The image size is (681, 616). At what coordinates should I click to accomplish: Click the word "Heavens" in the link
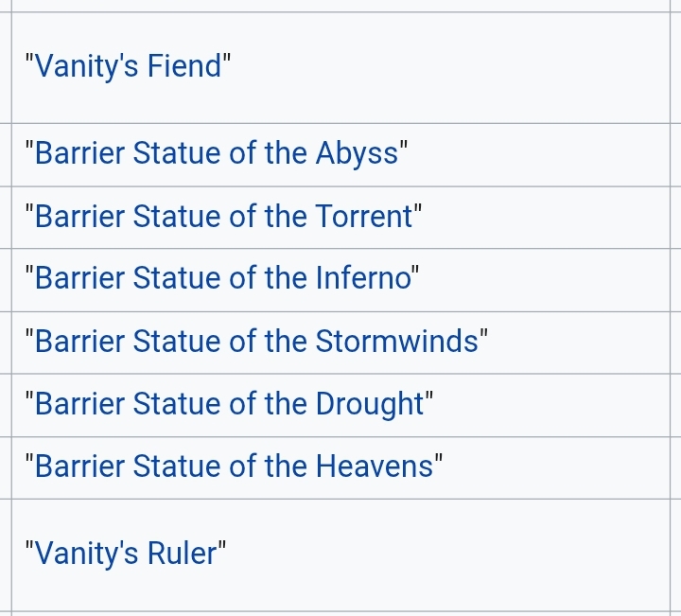(374, 466)
